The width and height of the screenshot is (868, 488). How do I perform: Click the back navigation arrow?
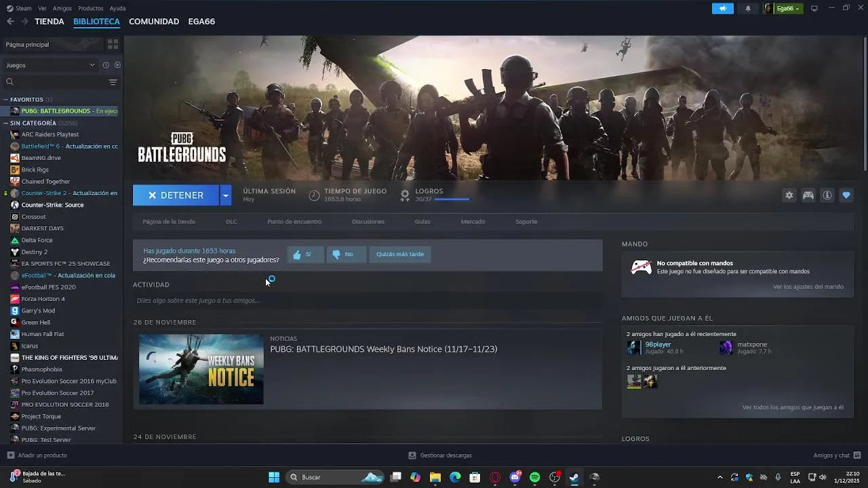click(10, 22)
